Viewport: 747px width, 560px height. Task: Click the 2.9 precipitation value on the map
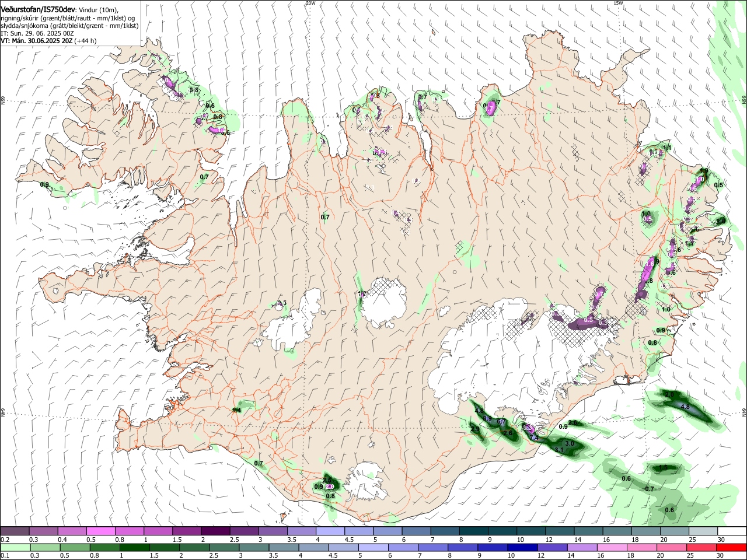pyautogui.click(x=475, y=429)
